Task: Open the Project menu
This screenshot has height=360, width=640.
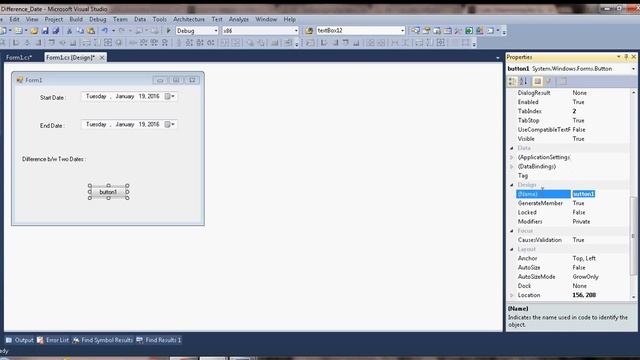Action: 53,19
